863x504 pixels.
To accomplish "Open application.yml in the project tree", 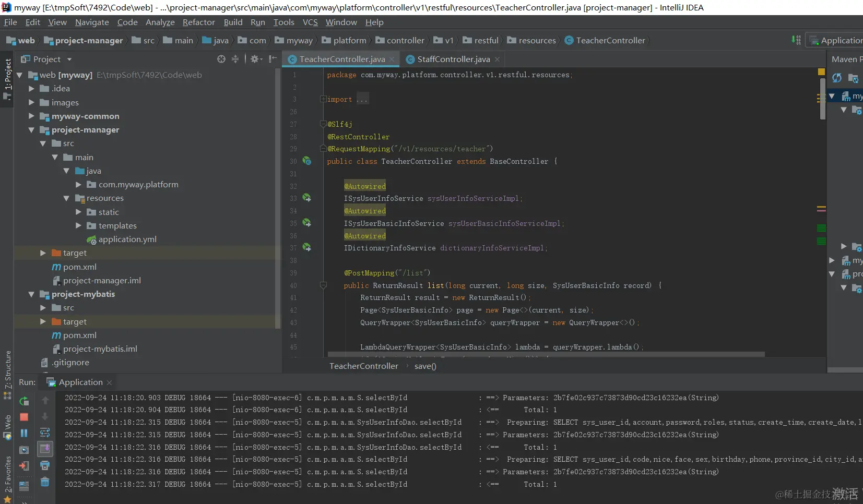I will pyautogui.click(x=127, y=239).
